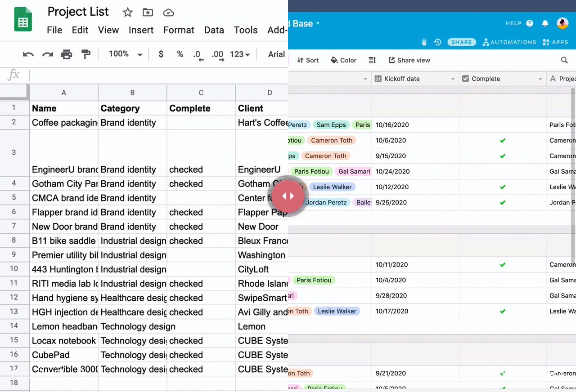Screen dimensions: 576x392
Task: Select column C header in Sheets
Action: tap(201, 93)
